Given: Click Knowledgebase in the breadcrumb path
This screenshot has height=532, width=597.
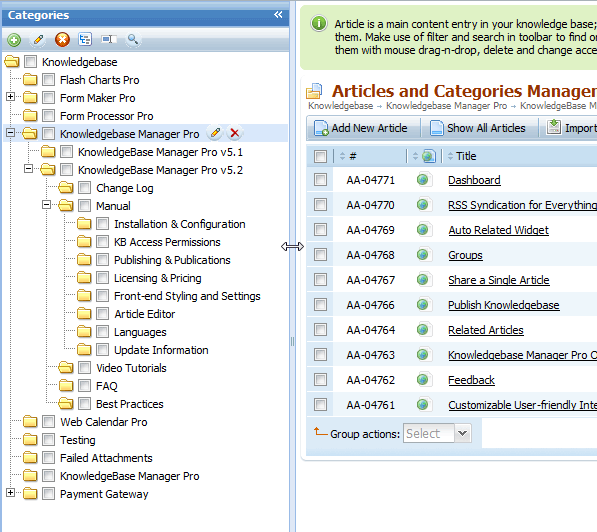Looking at the screenshot, I should coord(340,105).
